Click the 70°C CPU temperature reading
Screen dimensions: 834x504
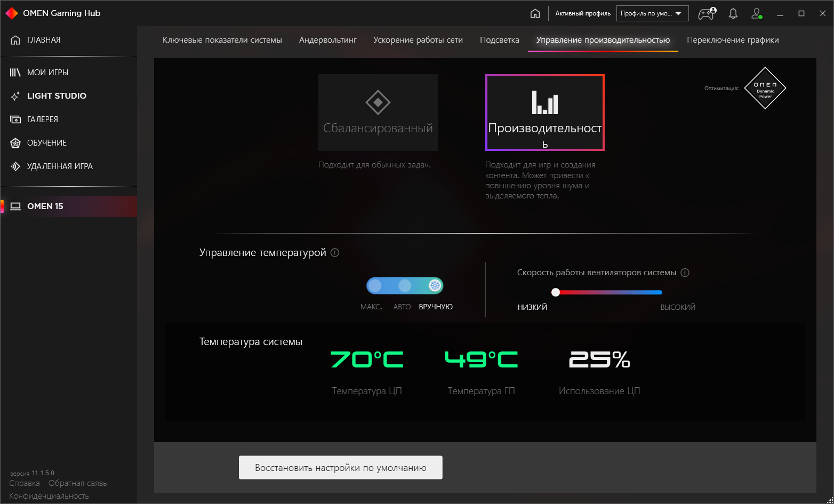click(x=367, y=360)
